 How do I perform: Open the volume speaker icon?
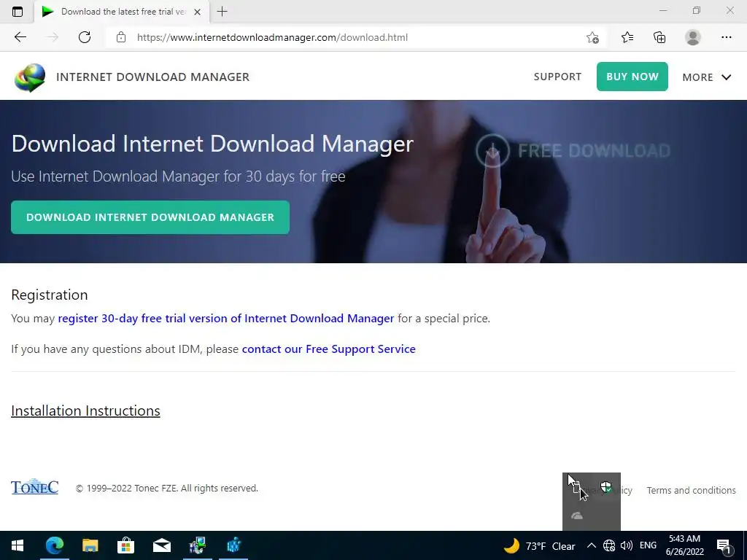point(627,545)
